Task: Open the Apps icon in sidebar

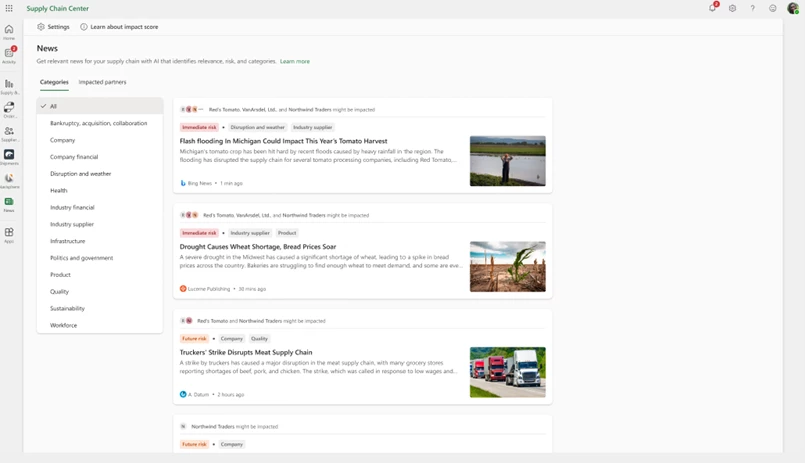Action: [x=9, y=235]
